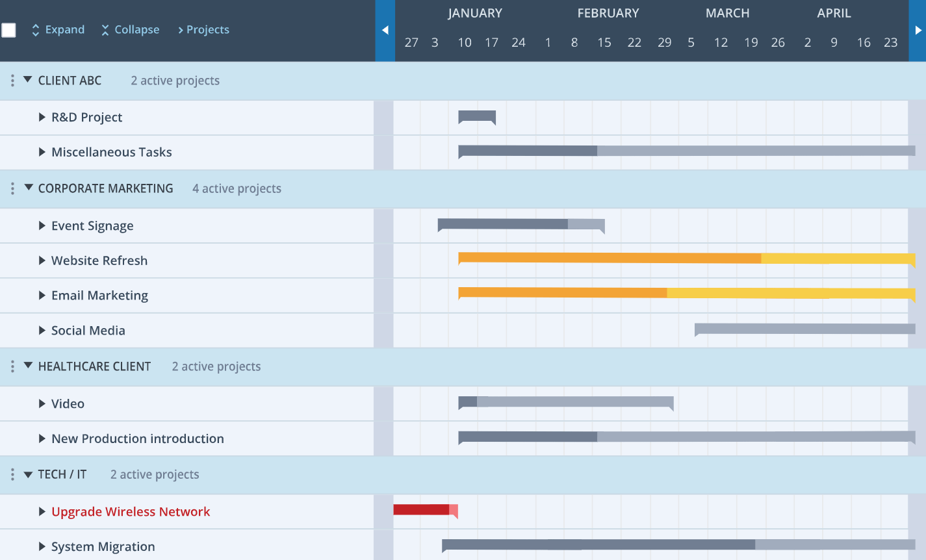The image size is (926, 560).
Task: Open HEALTHCARE CLIENT's options menu icon
Action: click(x=12, y=366)
